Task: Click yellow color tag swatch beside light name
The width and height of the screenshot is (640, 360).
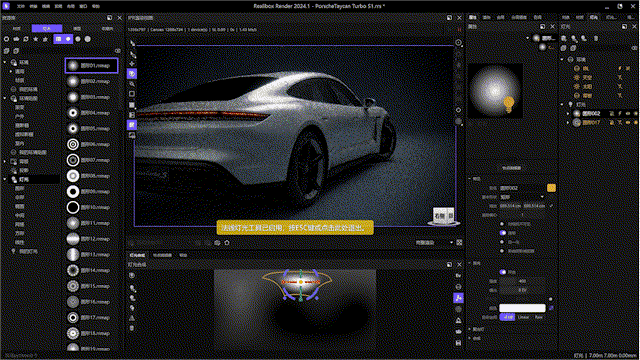Action: (x=551, y=188)
